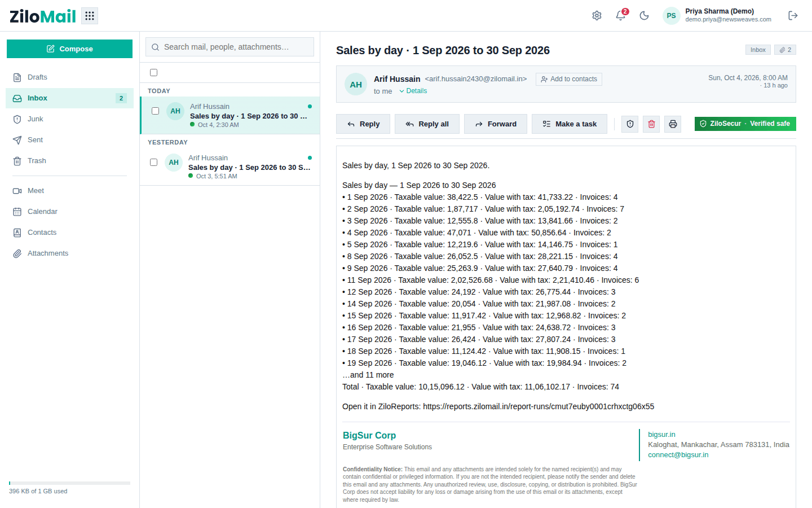Click AH sender avatar in message header

[x=356, y=85]
